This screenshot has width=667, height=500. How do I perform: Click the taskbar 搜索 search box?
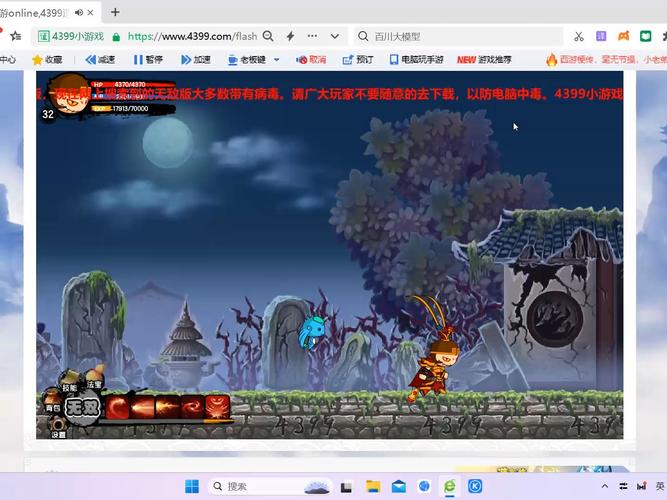click(270, 486)
